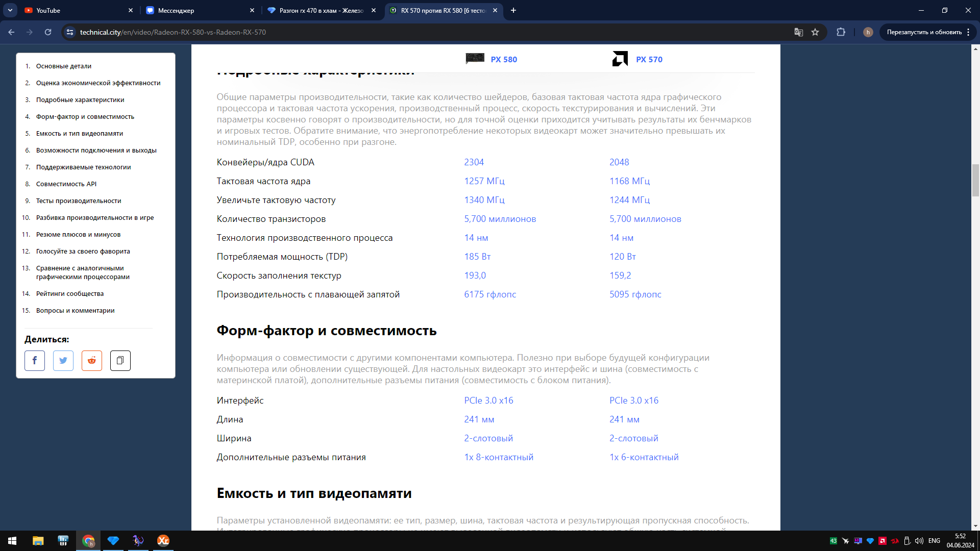Image resolution: width=980 pixels, height=551 pixels.
Task: Open the tab search dropdown arrow
Action: click(x=10, y=10)
